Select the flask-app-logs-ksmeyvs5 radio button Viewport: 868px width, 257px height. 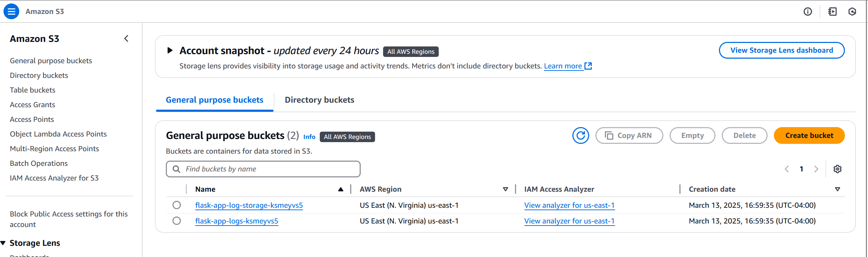(177, 221)
